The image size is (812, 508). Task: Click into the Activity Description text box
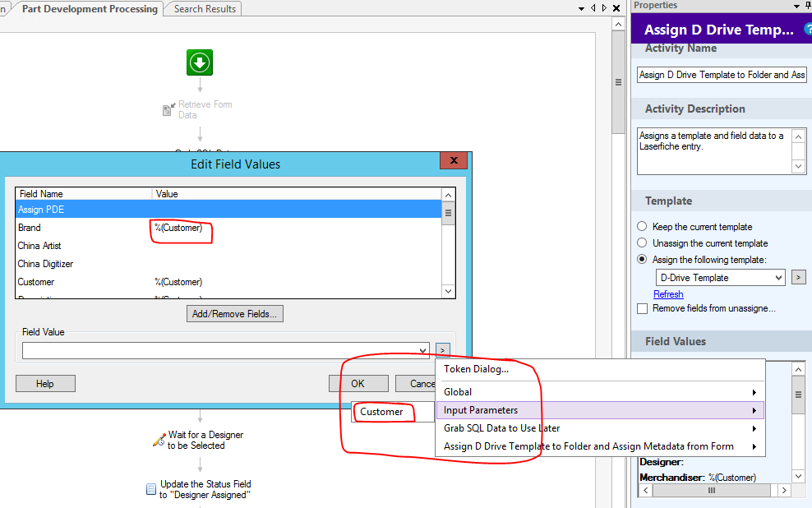pyautogui.click(x=715, y=151)
